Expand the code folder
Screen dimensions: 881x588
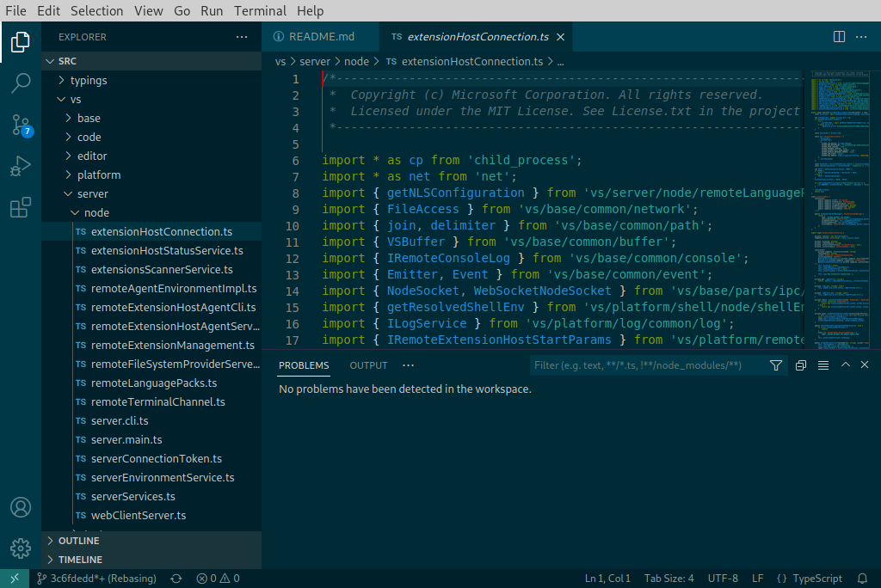click(151, 137)
